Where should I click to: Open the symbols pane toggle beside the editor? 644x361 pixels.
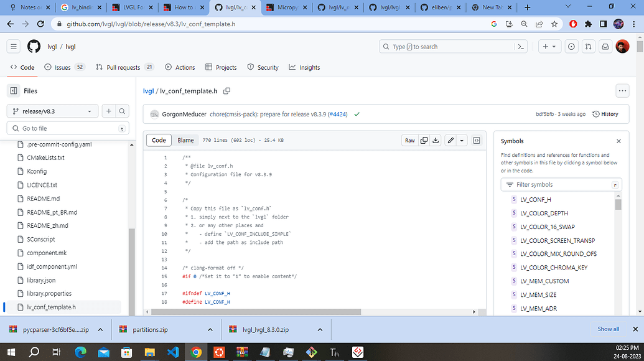pos(476,140)
